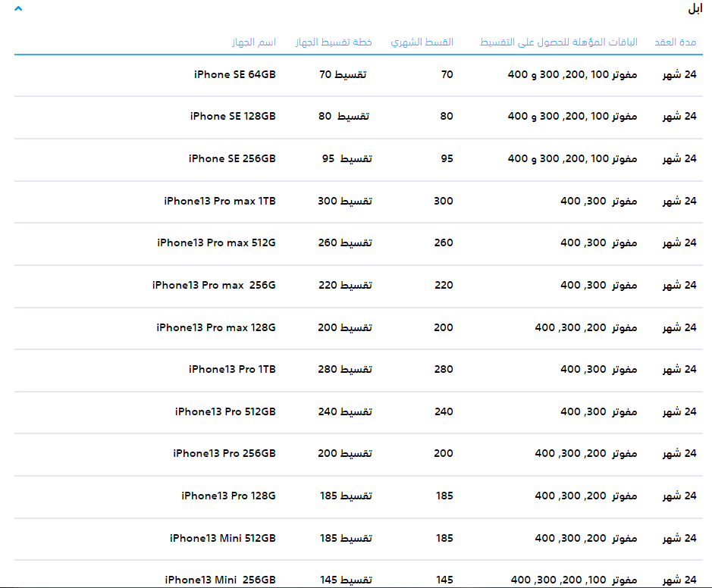Click the تقسيط 260 plan cell

(x=345, y=242)
